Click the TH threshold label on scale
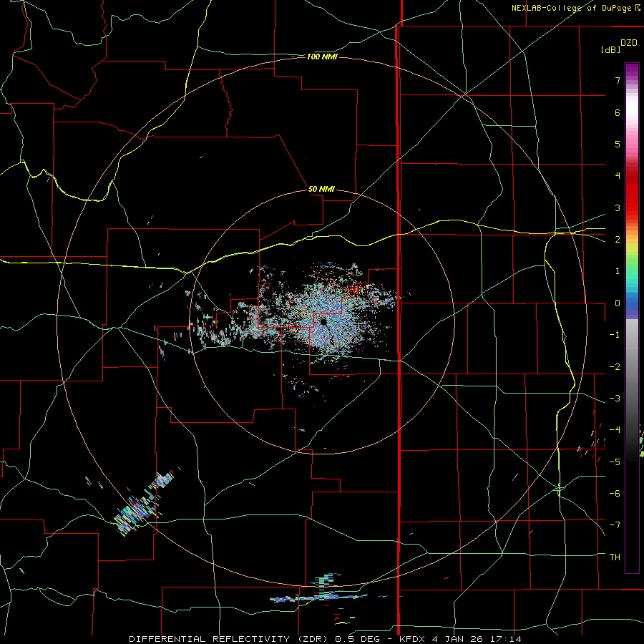Viewport: 644px width, 644px height. click(x=615, y=557)
